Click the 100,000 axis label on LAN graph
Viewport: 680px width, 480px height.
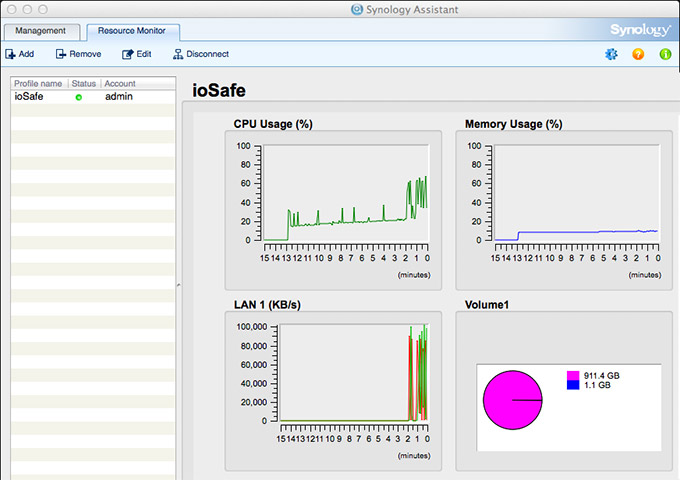tap(252, 327)
